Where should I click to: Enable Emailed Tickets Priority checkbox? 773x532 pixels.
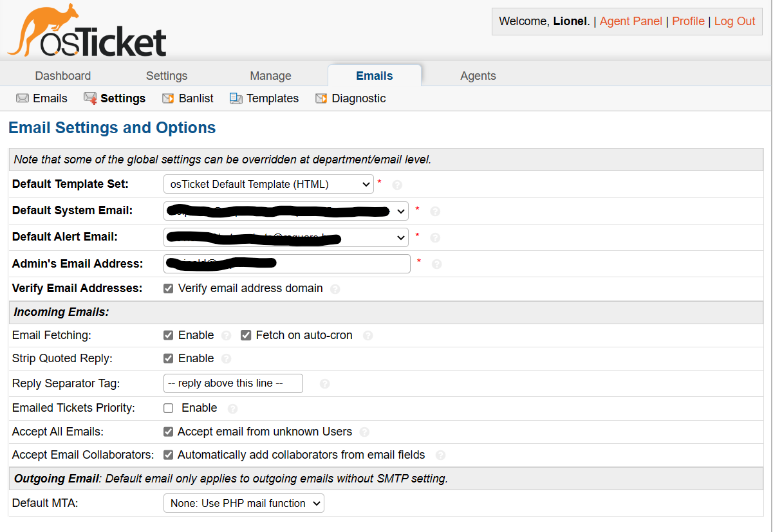tap(169, 408)
